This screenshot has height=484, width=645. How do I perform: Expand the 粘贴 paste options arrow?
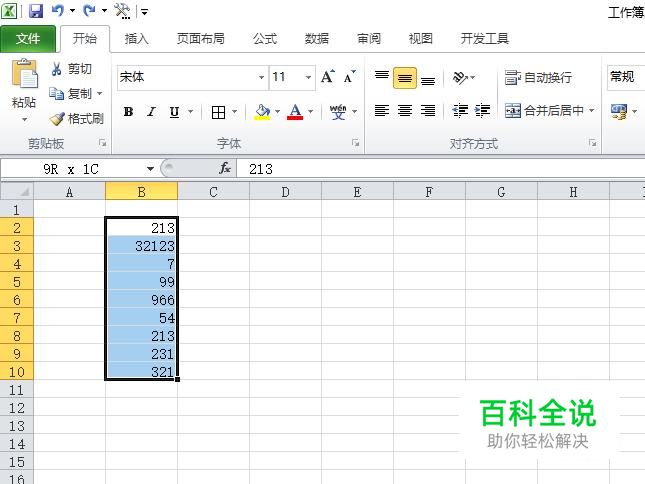tap(25, 120)
